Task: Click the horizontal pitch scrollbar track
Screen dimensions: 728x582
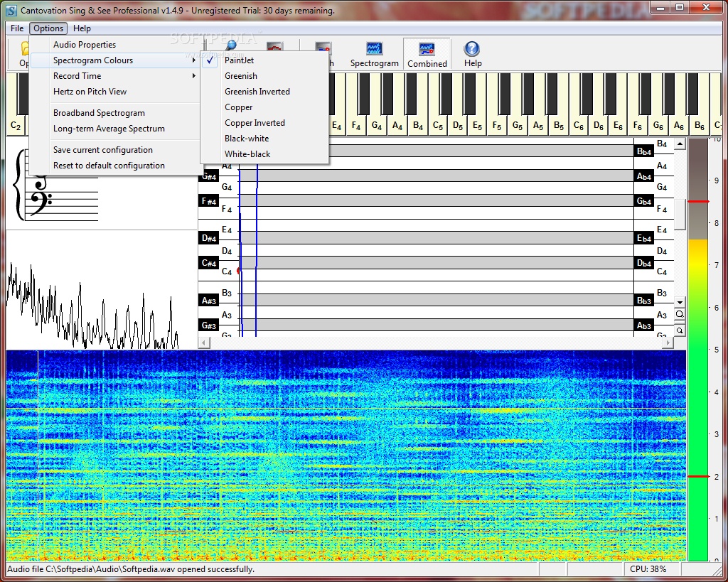Action: coord(436,343)
